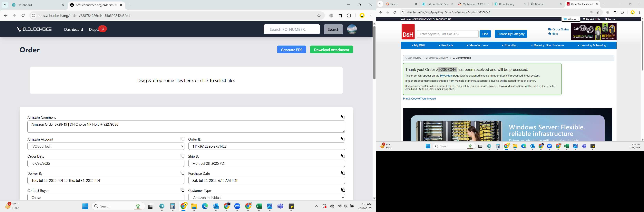Open Outlook from the left taskbar

coord(216,206)
